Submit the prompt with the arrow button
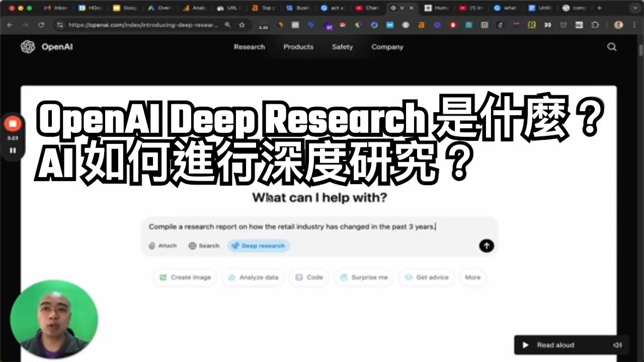This screenshot has width=644, height=362. pos(487,246)
